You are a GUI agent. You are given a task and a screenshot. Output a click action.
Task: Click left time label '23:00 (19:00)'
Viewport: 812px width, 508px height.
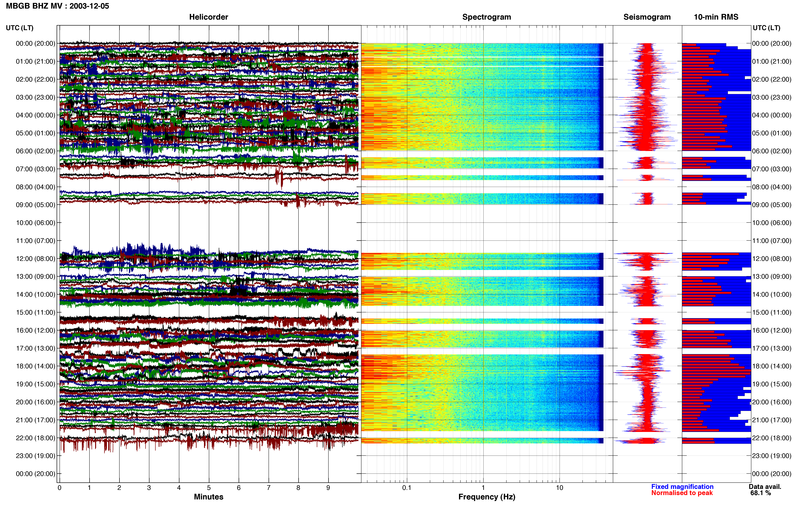point(35,456)
